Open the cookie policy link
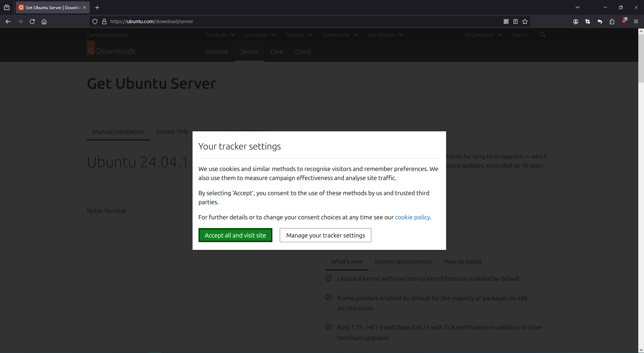Image resolution: width=644 pixels, height=353 pixels. click(412, 217)
